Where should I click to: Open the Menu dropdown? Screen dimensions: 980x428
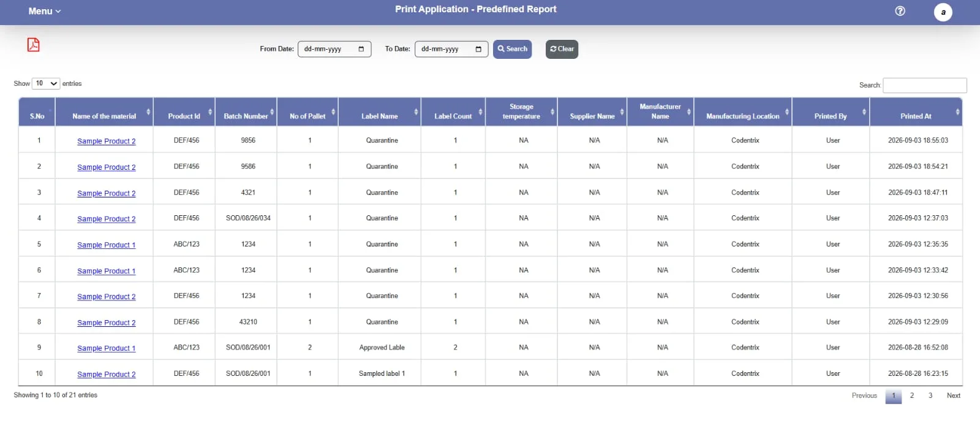(x=44, y=11)
